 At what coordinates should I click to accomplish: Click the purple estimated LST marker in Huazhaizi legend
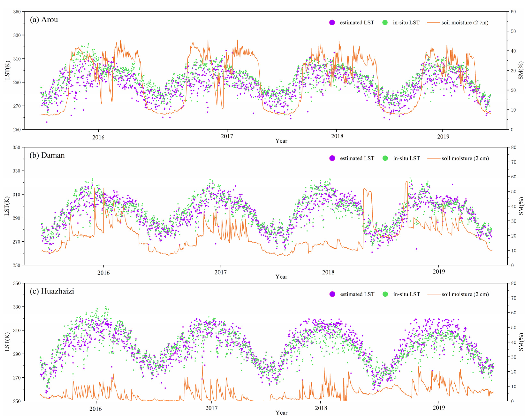tap(332, 294)
